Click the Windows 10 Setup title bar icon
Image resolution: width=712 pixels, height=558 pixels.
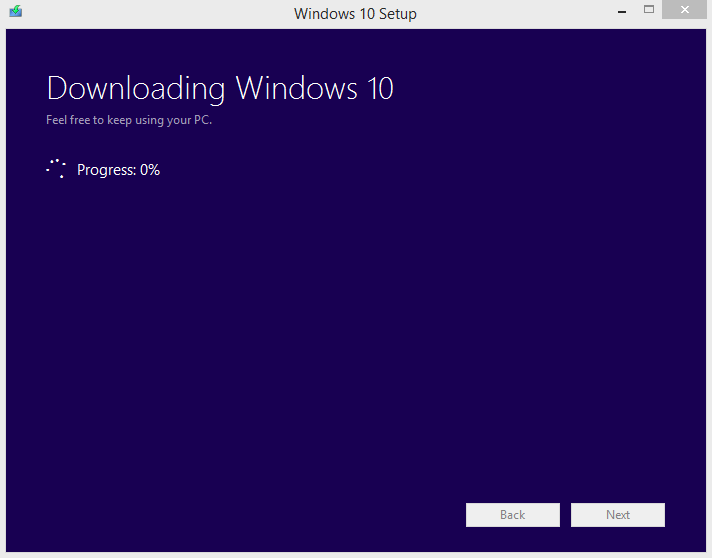click(x=15, y=11)
